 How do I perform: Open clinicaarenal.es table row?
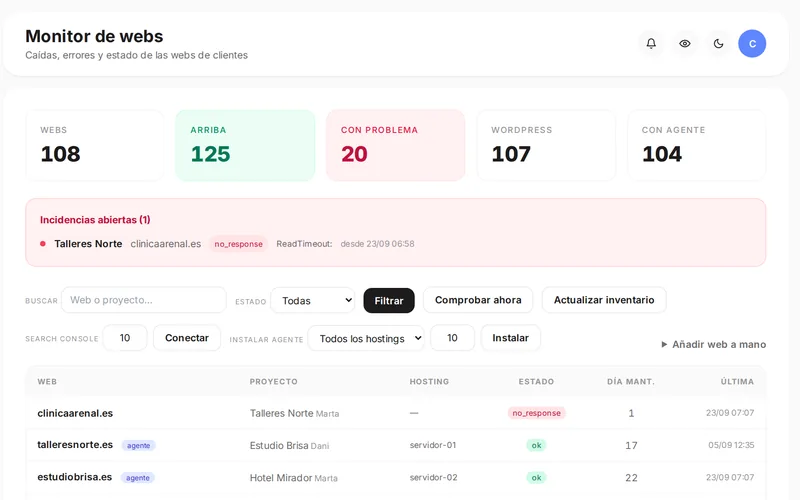pos(395,413)
